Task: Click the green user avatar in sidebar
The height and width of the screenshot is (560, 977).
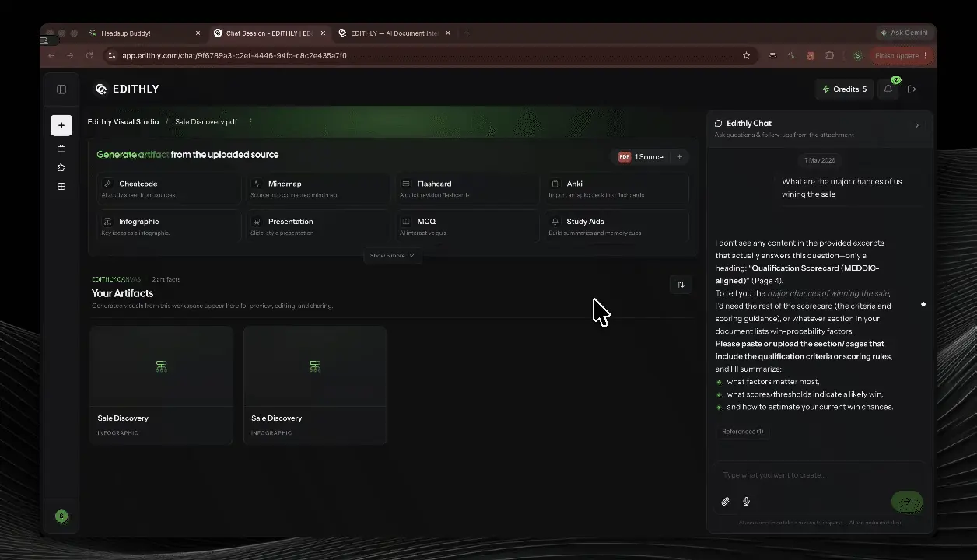Action: click(x=61, y=516)
